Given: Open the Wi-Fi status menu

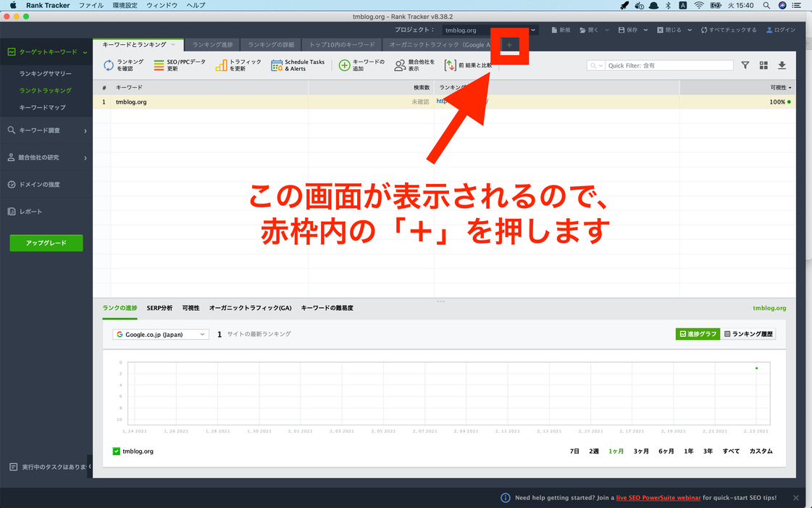Looking at the screenshot, I should [699, 5].
